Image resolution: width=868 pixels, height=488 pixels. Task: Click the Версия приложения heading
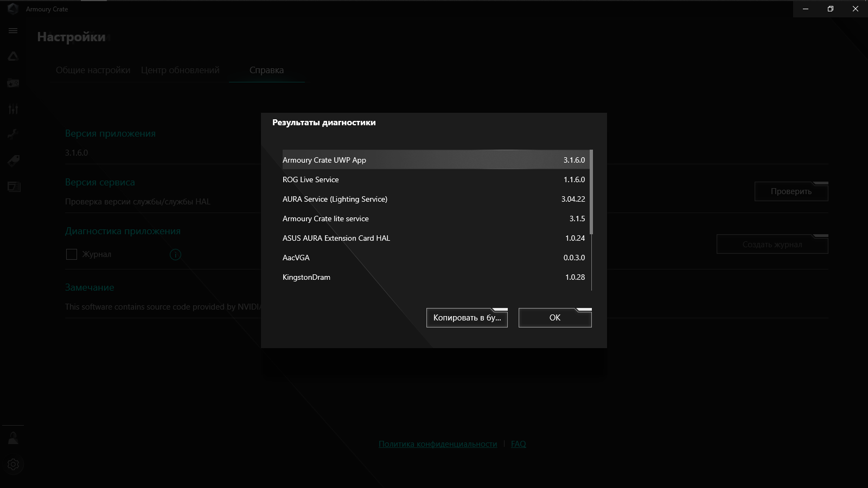point(110,133)
